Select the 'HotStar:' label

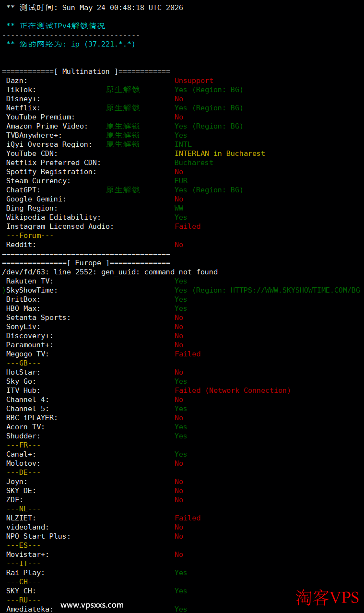pyautogui.click(x=23, y=372)
